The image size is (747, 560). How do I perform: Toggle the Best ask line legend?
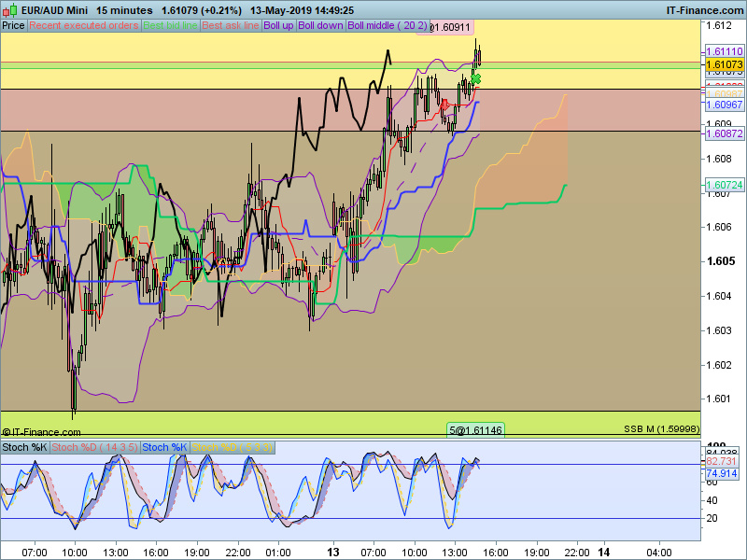pos(230,26)
